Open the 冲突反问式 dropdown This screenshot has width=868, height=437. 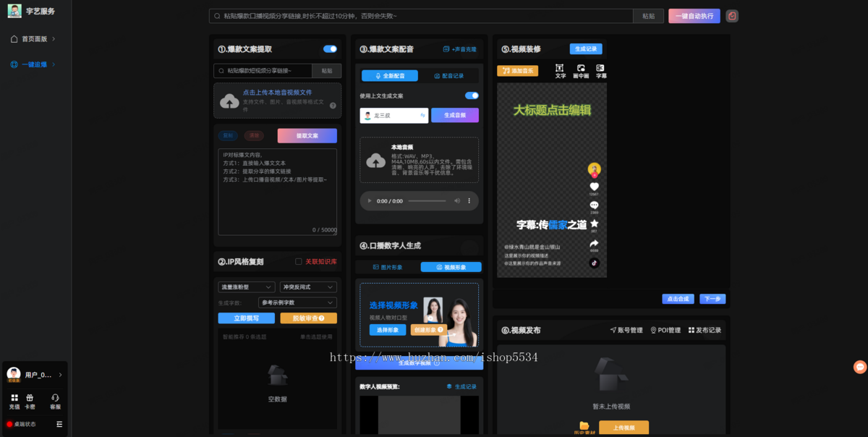click(308, 287)
